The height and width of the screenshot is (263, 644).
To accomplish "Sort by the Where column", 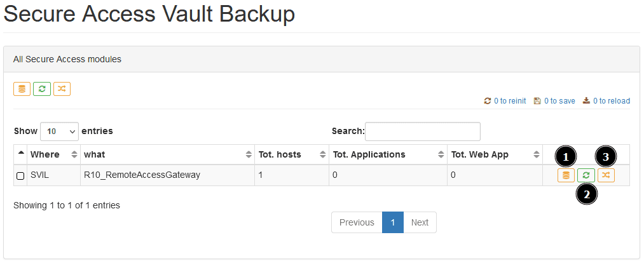I will coord(54,154).
